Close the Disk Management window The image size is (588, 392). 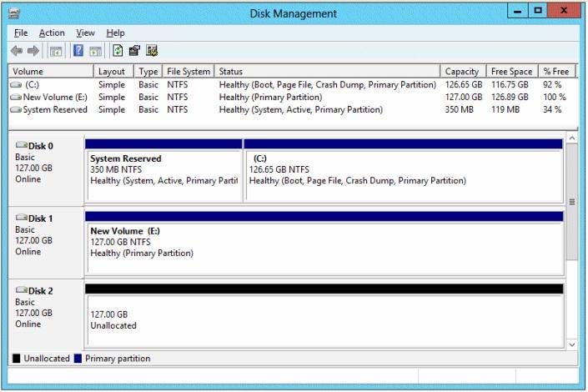coord(564,11)
